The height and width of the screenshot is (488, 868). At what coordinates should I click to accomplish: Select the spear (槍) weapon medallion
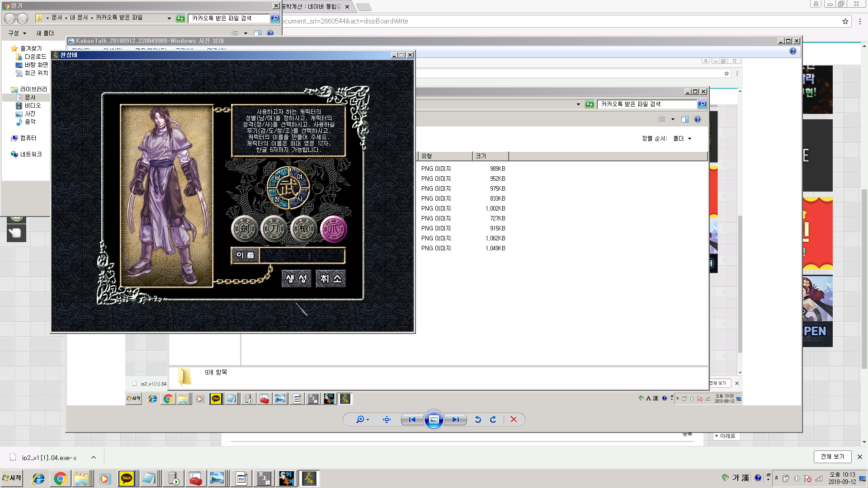pos(304,229)
